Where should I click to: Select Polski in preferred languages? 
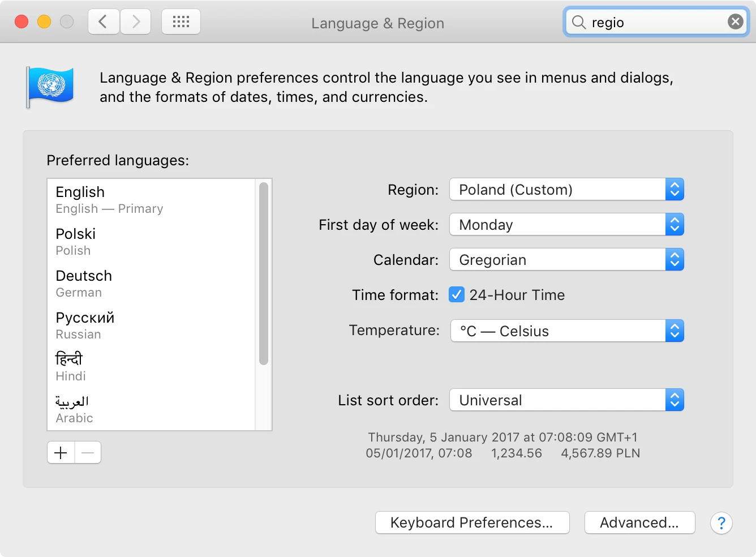click(76, 241)
